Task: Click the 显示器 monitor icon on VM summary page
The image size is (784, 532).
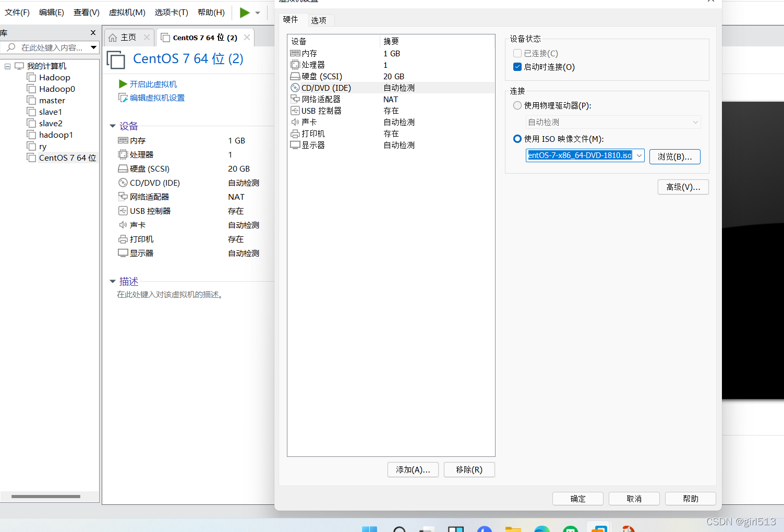Action: coord(123,253)
